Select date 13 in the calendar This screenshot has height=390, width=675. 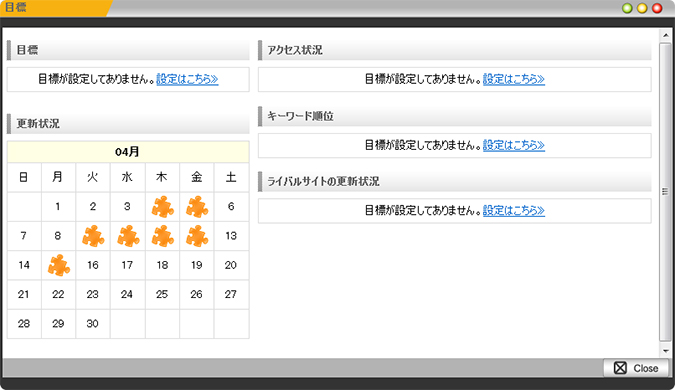coord(231,236)
